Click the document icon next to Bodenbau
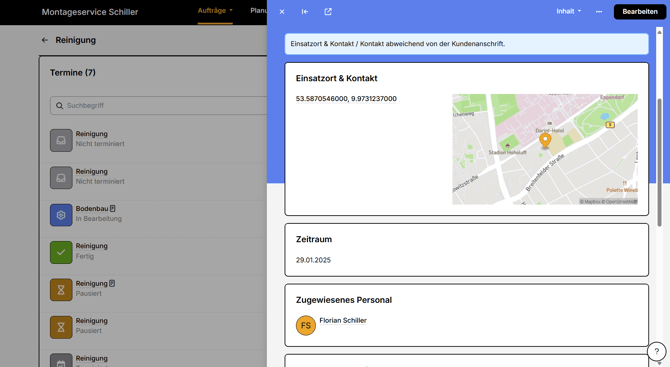670x367 pixels. click(x=113, y=208)
